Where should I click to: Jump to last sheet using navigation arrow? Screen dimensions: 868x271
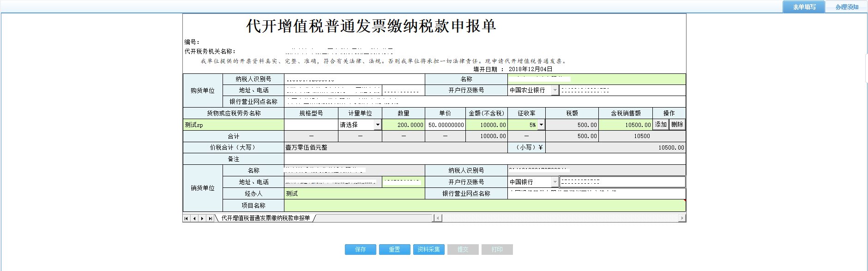pyautogui.click(x=211, y=218)
